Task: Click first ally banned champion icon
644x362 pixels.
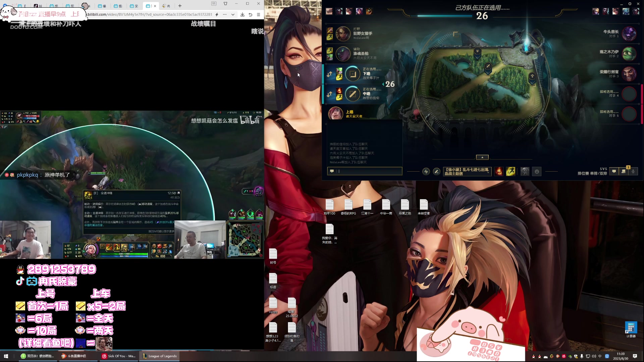Action: (329, 11)
